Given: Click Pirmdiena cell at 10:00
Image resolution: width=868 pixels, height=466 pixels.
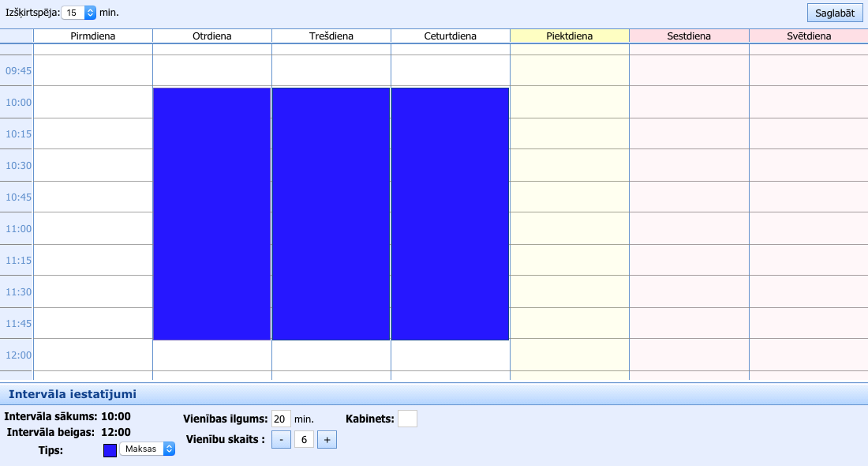Looking at the screenshot, I should click(x=93, y=102).
